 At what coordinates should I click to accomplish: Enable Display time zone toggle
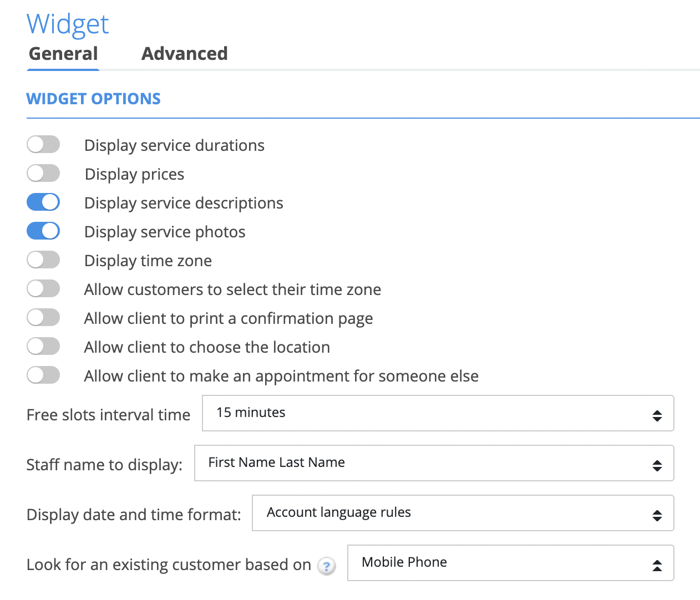(43, 260)
